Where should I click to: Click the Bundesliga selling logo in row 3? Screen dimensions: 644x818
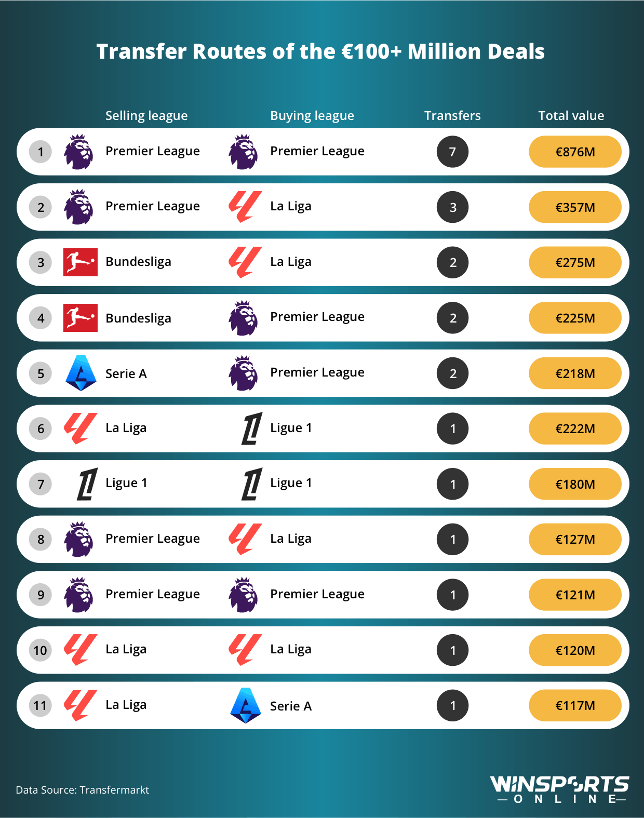point(81,262)
